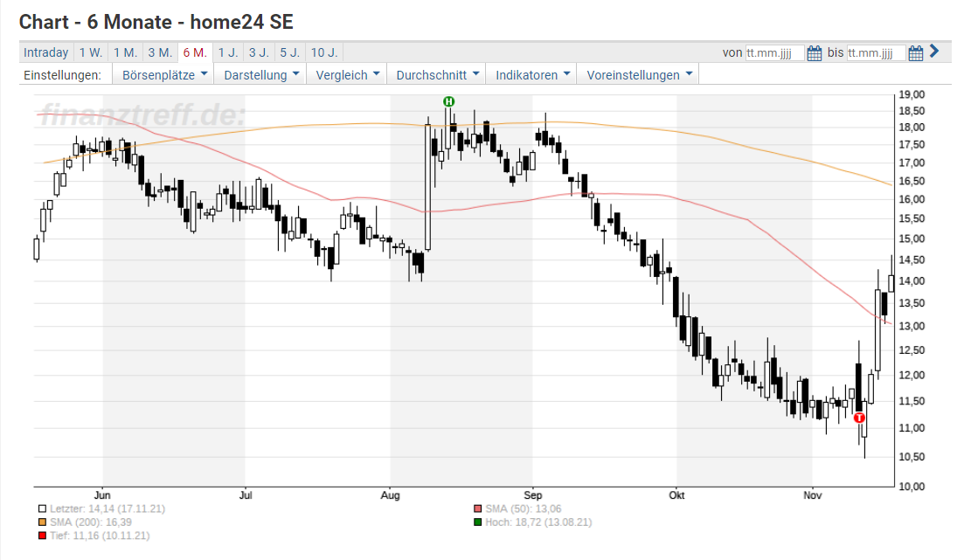Open the Vergleich dropdown
Viewport: 957px width, 560px height.
tap(347, 75)
